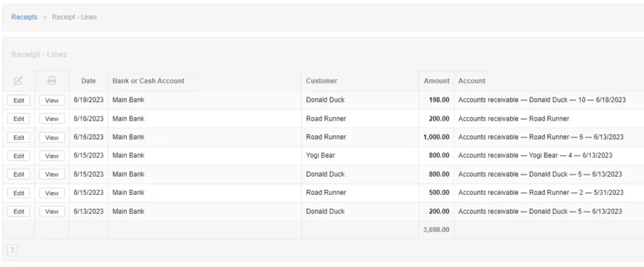Sort by the Amount column header
Image resolution: width=644 pixels, height=267 pixels.
(x=437, y=81)
